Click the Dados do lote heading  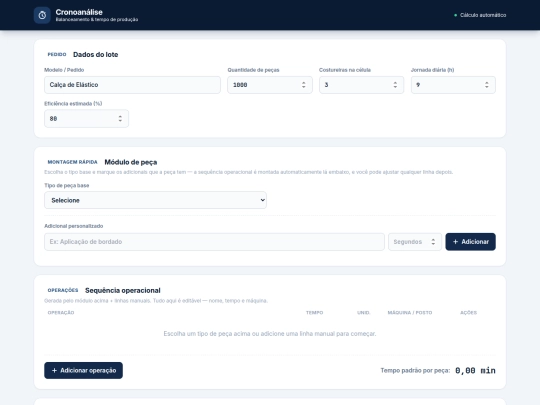95,54
